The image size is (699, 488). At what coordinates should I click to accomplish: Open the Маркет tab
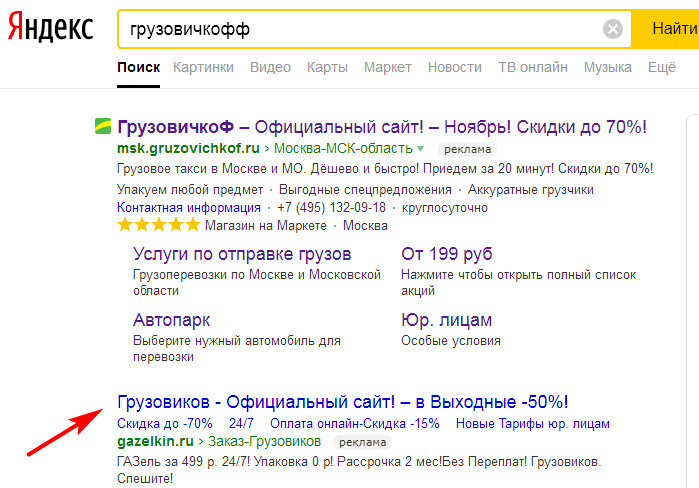(x=387, y=67)
